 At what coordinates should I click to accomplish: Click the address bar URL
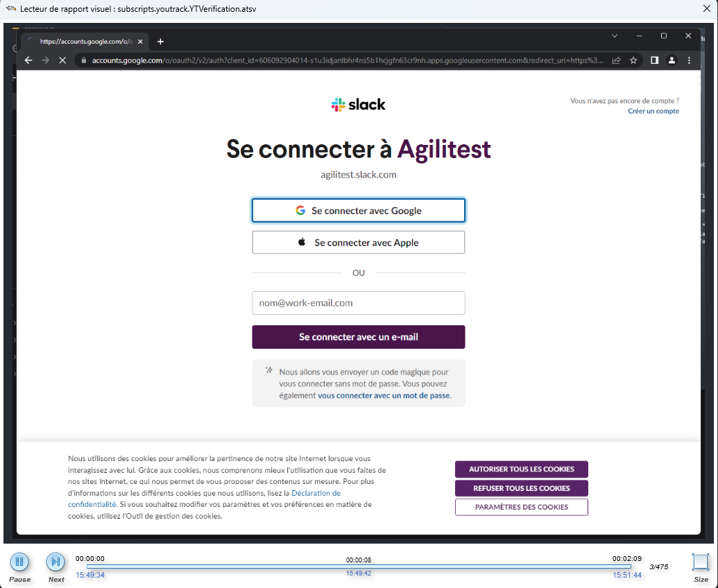pos(347,60)
